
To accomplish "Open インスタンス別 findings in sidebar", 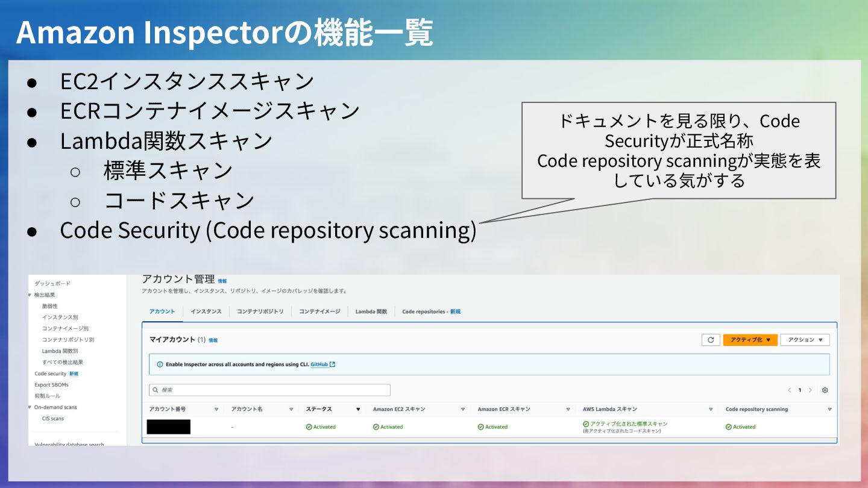I will click(x=60, y=317).
